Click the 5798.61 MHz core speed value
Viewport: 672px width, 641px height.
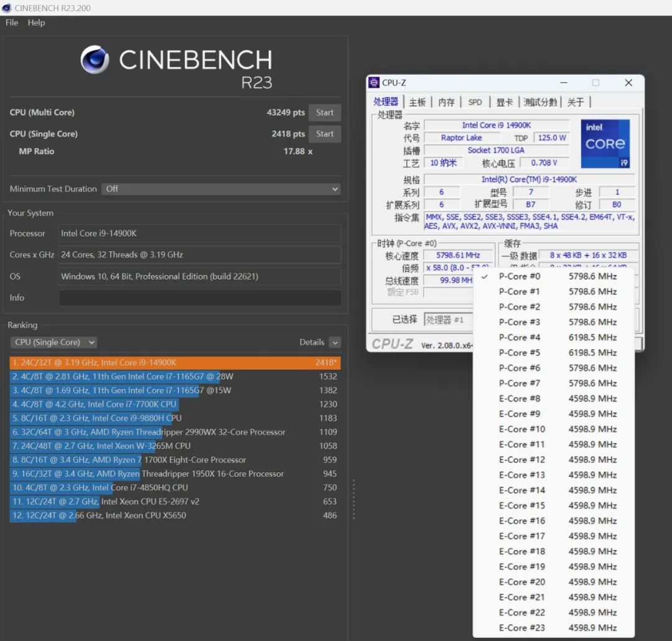[x=458, y=255]
